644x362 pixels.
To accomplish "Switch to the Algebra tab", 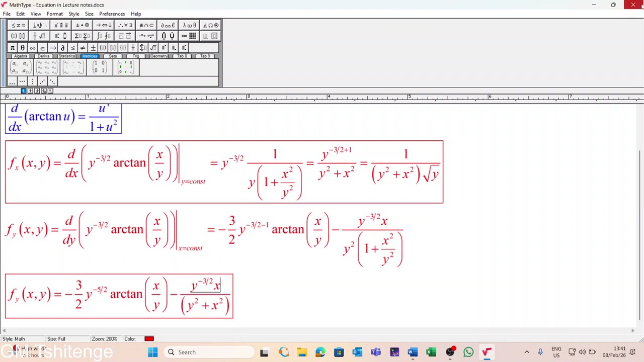I will coord(20,56).
